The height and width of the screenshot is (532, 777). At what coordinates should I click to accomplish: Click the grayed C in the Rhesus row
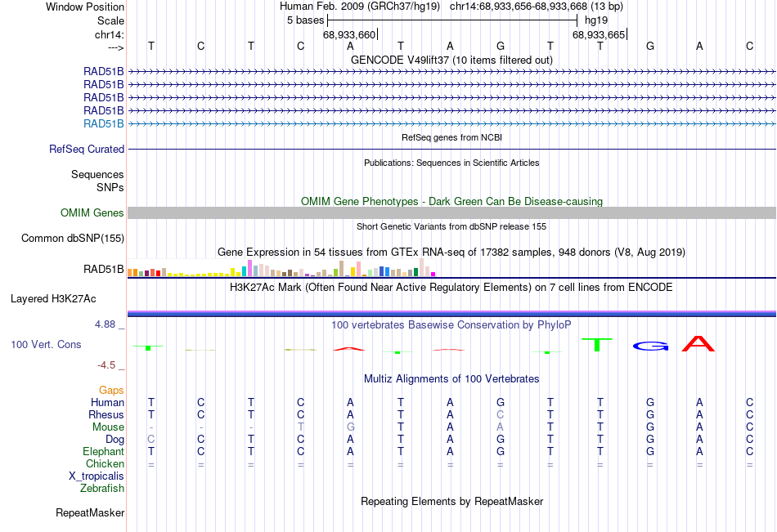pyautogui.click(x=500, y=414)
